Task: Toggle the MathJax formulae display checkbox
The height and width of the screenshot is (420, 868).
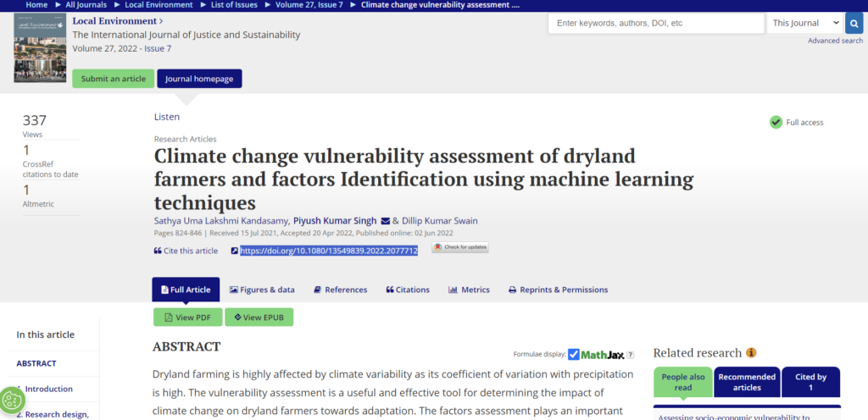Action: 574,355
